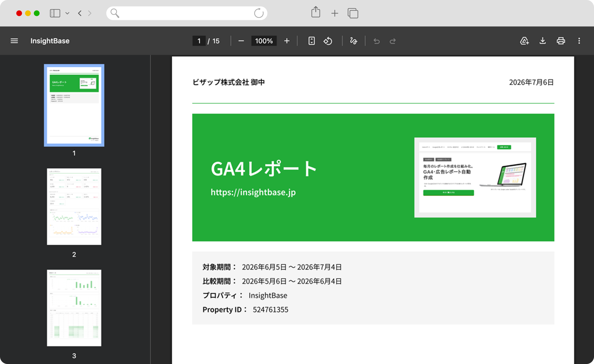Click the current page number field

coord(199,41)
